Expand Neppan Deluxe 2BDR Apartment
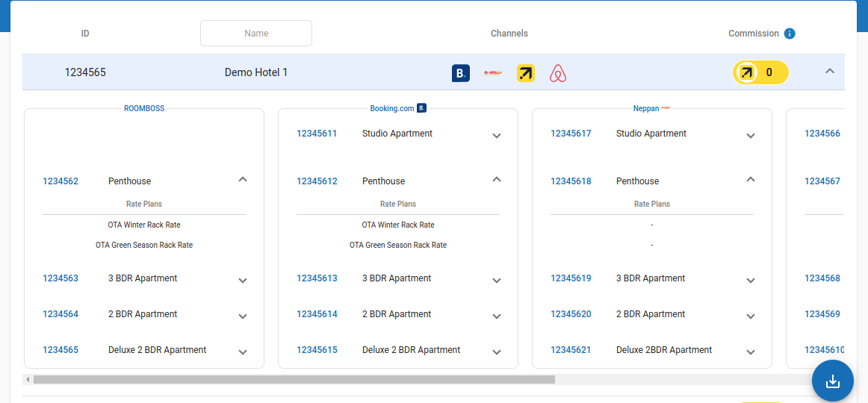The image size is (868, 403). point(751,352)
